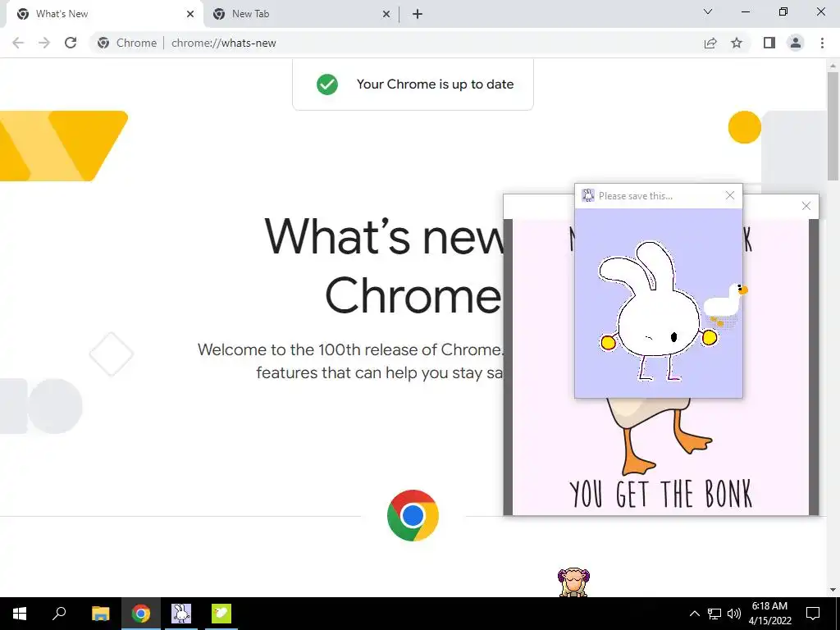
Task: Close the 'Please save this...' popup window
Action: (729, 195)
